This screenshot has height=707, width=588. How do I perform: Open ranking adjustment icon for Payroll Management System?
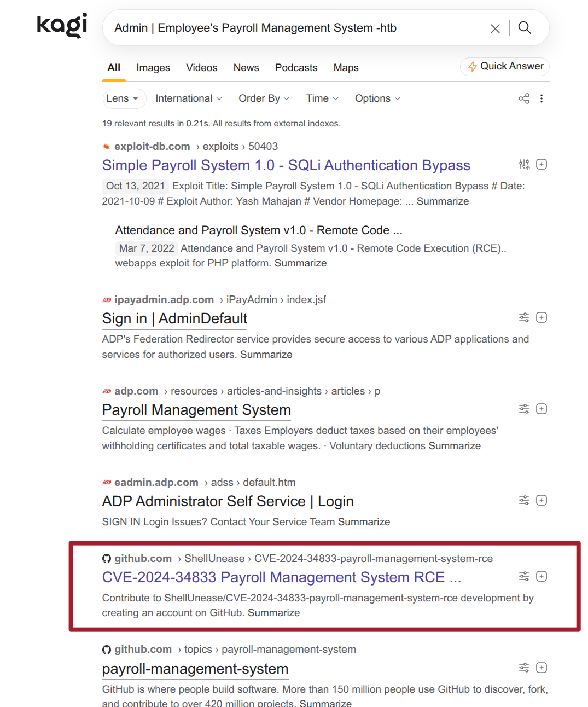[x=524, y=409]
